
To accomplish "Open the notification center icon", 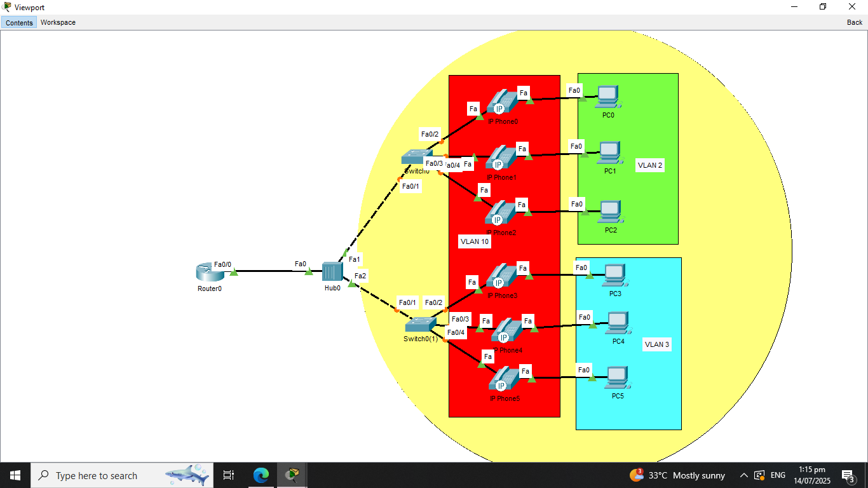I will (848, 475).
